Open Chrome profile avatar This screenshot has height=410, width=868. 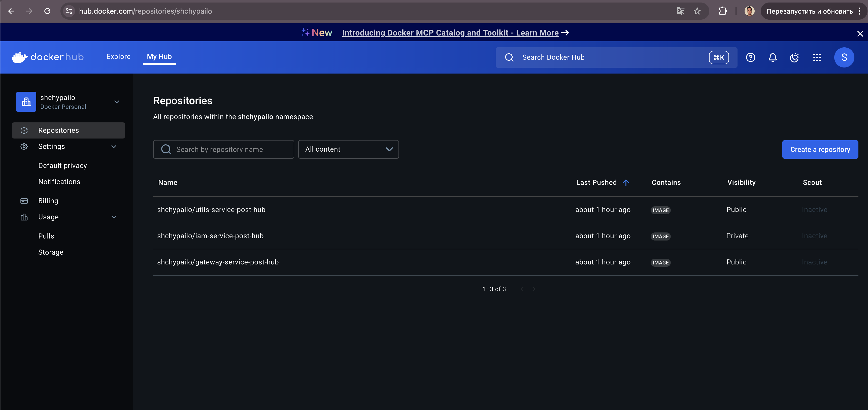749,11
